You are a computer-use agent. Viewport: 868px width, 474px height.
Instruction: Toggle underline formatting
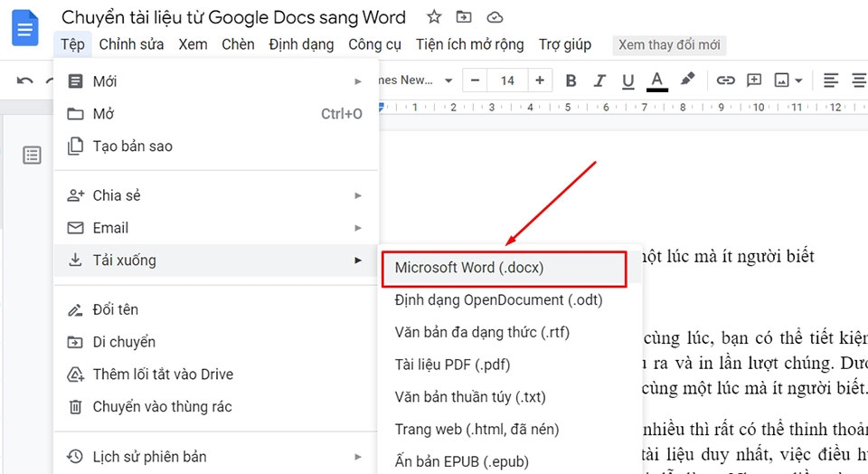627,81
